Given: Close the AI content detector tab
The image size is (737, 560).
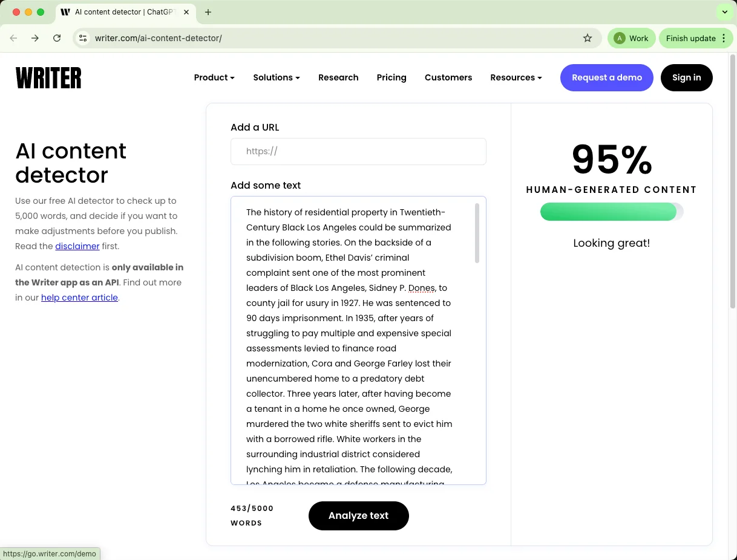Looking at the screenshot, I should [x=186, y=12].
